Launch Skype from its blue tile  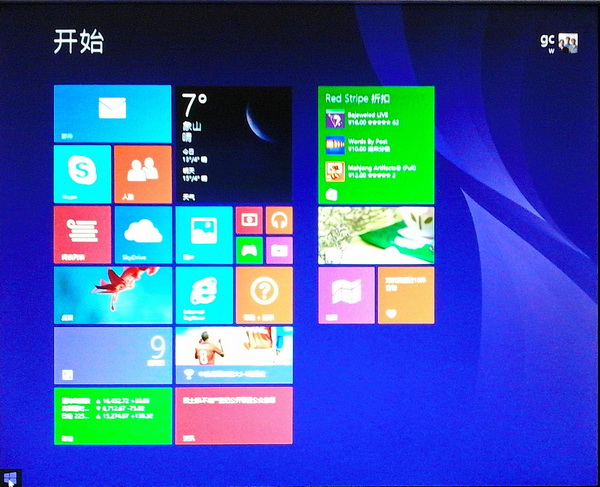tap(82, 173)
